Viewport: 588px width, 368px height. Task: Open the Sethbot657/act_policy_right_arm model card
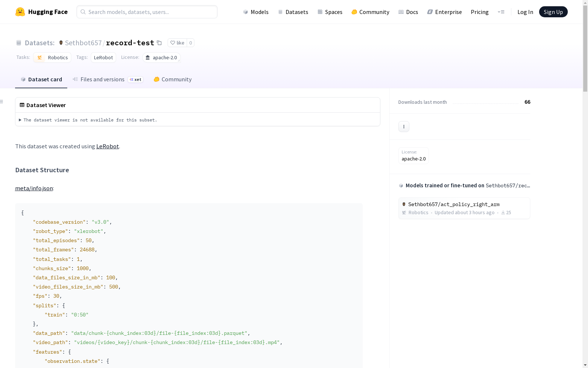click(464, 208)
